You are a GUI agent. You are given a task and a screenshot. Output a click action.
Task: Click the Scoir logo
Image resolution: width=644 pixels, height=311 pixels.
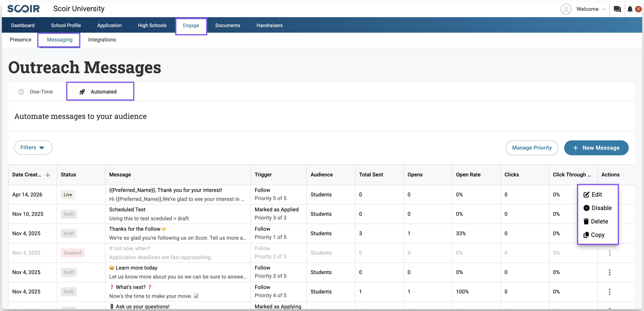(23, 9)
